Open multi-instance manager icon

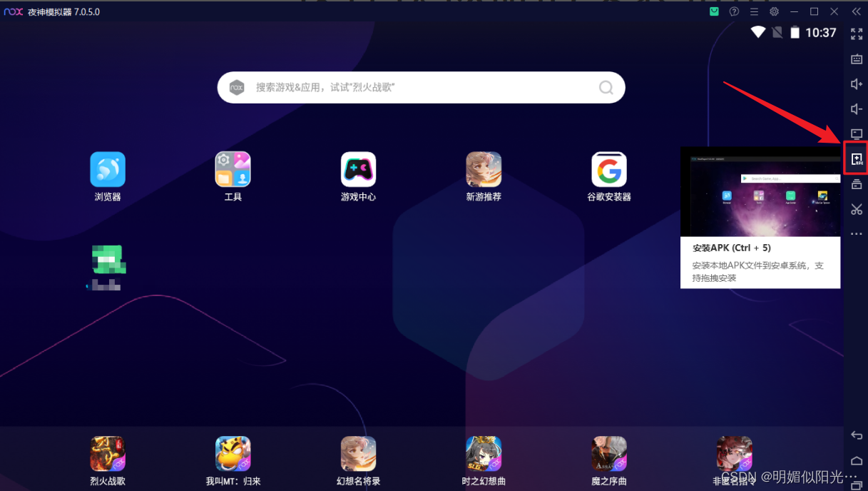point(857,184)
